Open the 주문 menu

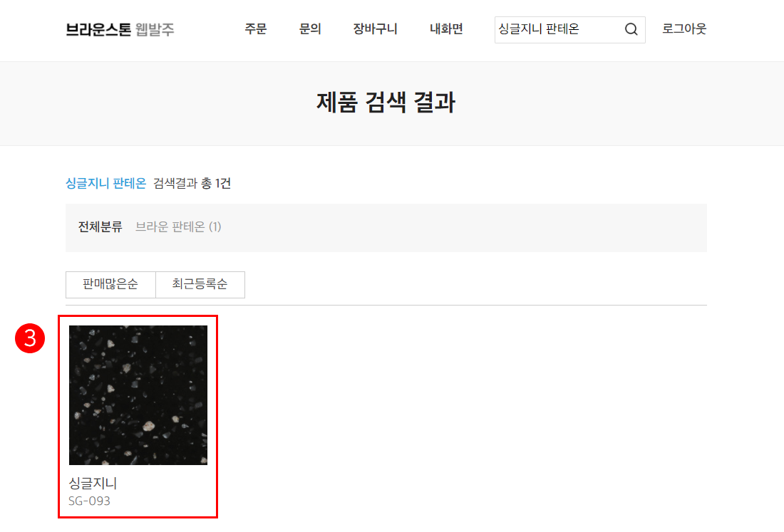[255, 29]
